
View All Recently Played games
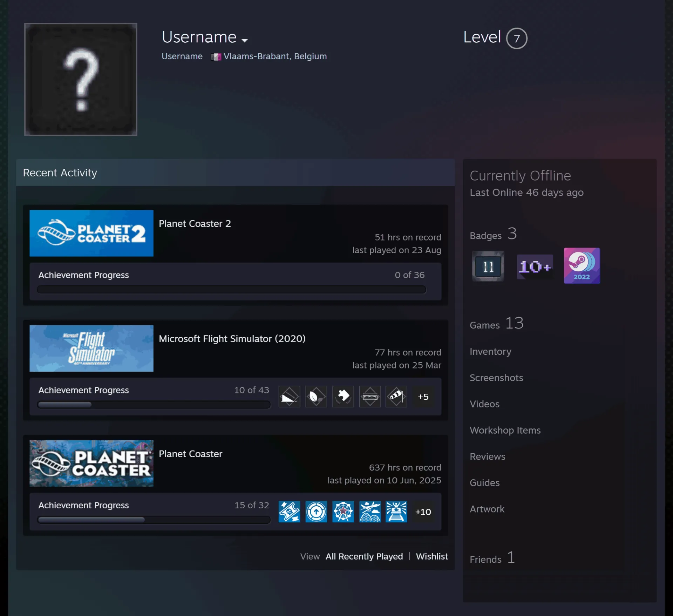coord(364,556)
